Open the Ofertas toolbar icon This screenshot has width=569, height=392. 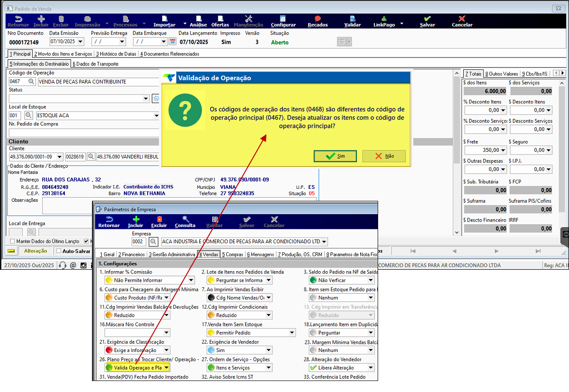[220, 21]
